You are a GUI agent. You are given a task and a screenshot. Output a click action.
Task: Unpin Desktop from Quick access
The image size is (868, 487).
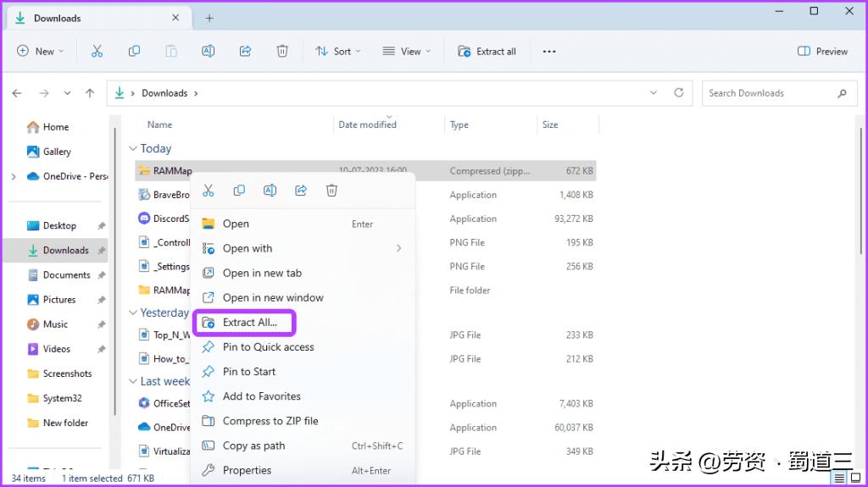click(102, 226)
